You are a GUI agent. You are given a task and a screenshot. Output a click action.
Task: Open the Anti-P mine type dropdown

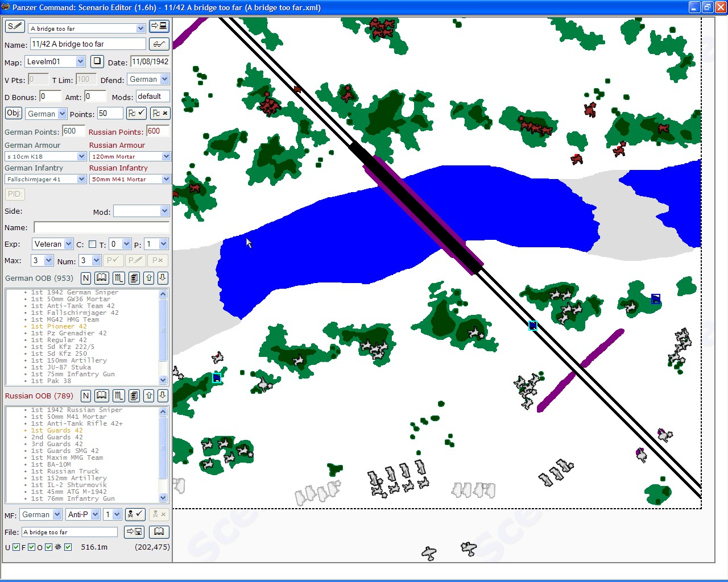[95, 514]
